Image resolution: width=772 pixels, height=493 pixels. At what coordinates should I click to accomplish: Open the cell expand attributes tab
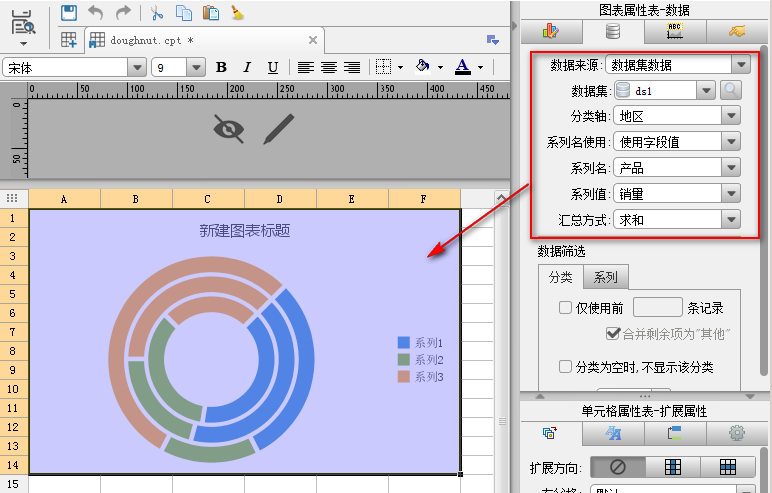pyautogui.click(x=551, y=433)
